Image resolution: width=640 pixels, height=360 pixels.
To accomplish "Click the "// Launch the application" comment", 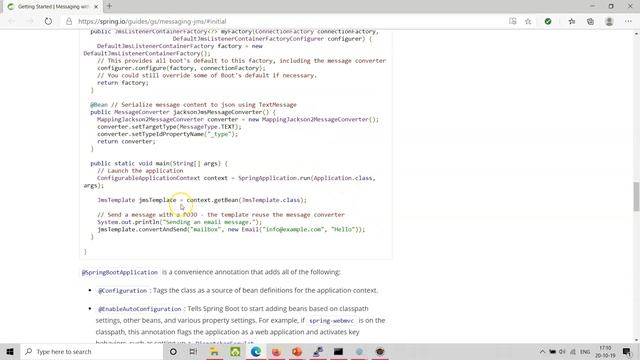I will (x=140, y=171).
